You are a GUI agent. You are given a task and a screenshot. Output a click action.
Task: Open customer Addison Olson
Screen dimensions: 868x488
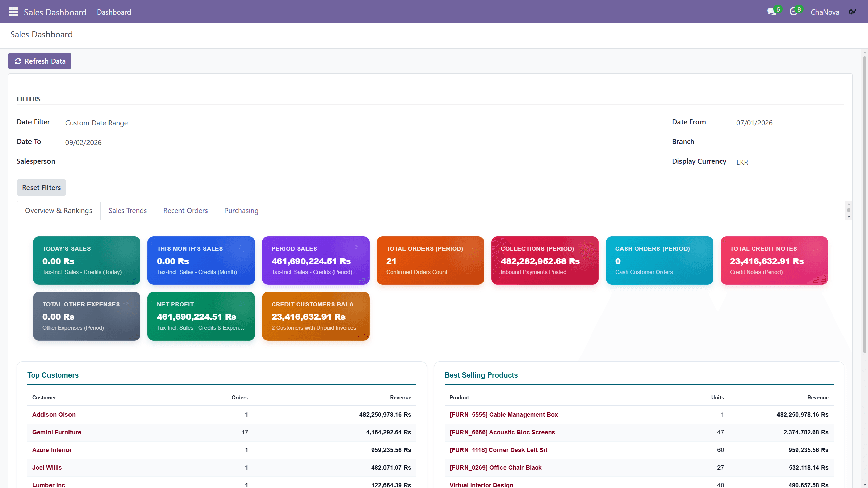pos(54,415)
